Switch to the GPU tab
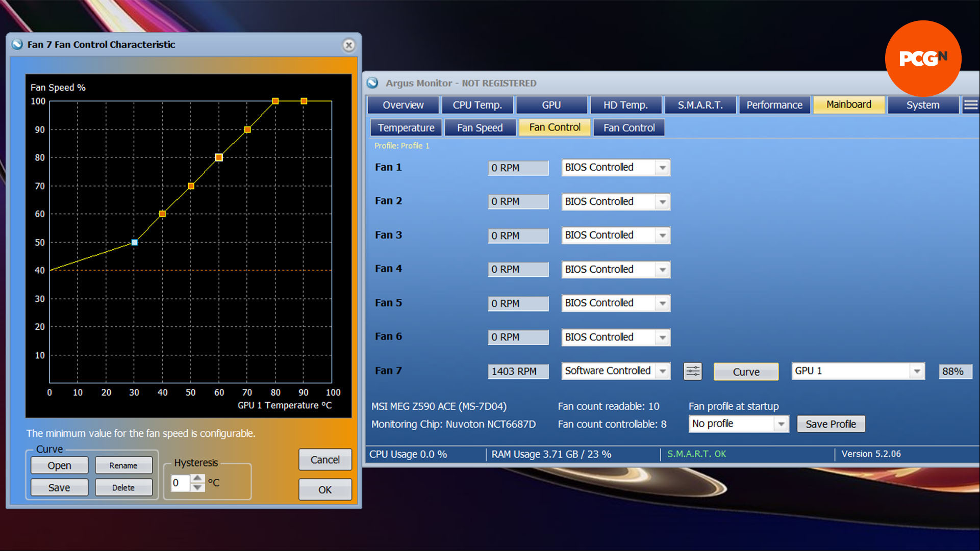 tap(551, 105)
